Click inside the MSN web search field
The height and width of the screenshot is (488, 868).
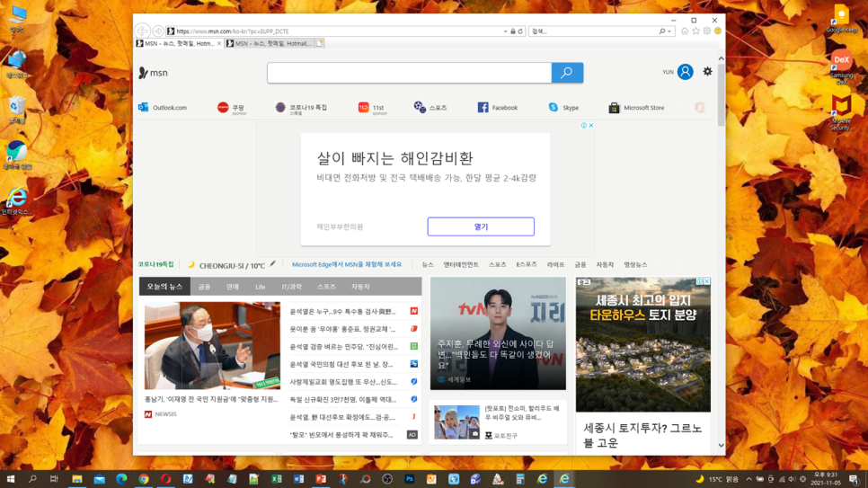point(409,73)
